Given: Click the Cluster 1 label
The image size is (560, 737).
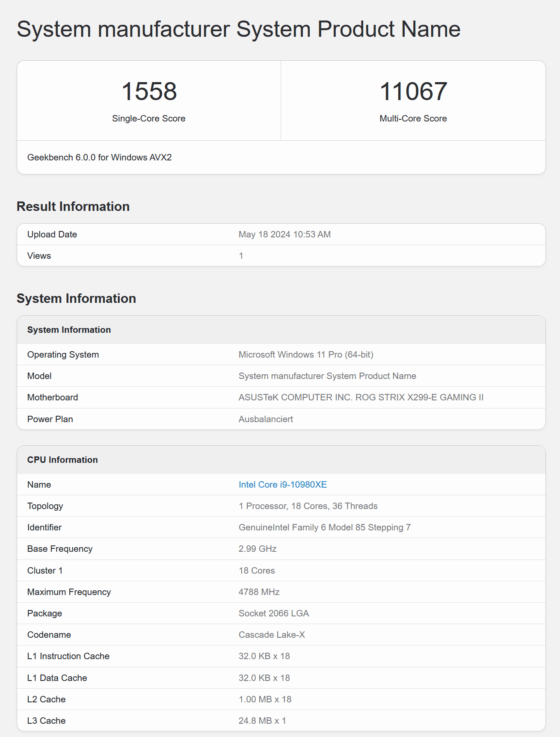Looking at the screenshot, I should pyautogui.click(x=45, y=571).
